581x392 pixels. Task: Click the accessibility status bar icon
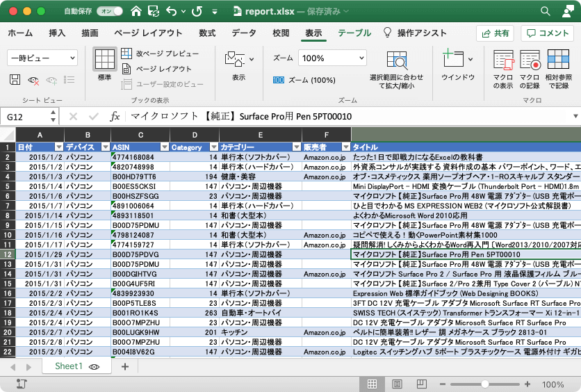(x=22, y=384)
